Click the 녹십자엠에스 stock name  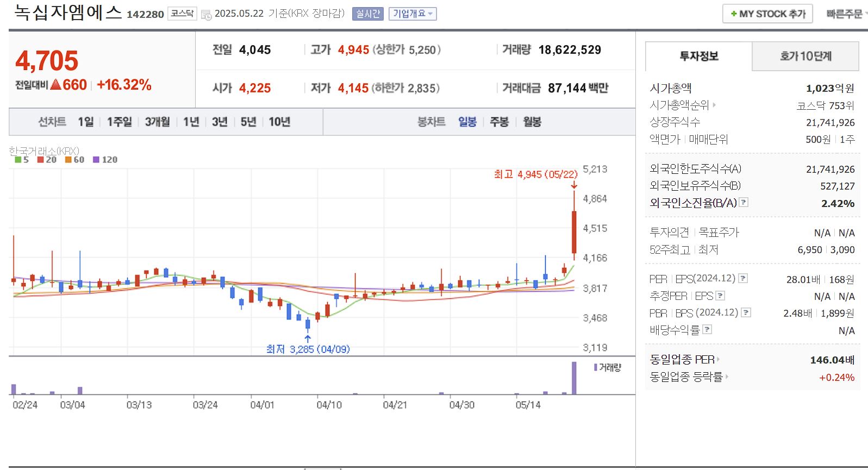tap(68, 12)
